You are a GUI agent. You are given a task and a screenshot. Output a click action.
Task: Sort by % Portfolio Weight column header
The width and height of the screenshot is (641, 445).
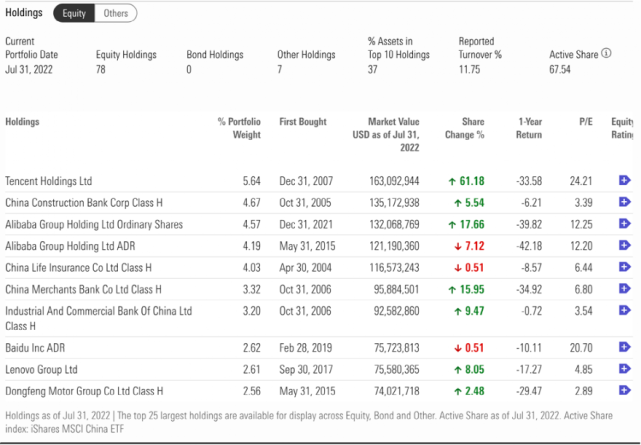tap(240, 128)
